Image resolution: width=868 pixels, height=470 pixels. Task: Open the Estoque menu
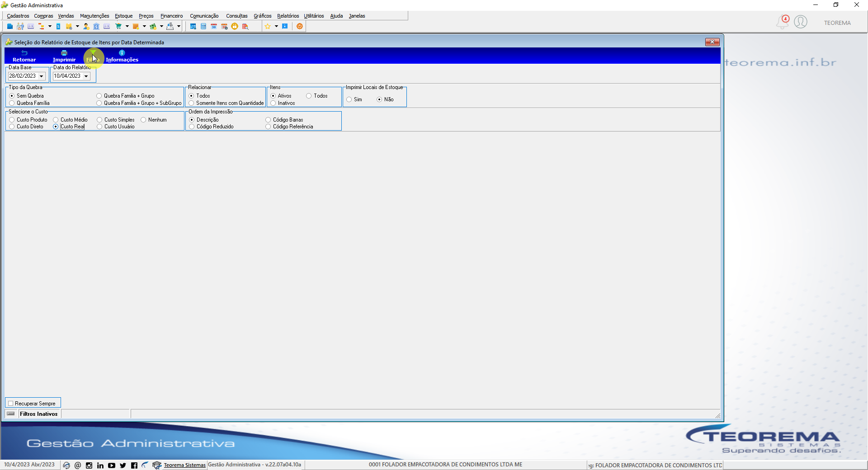tap(123, 16)
